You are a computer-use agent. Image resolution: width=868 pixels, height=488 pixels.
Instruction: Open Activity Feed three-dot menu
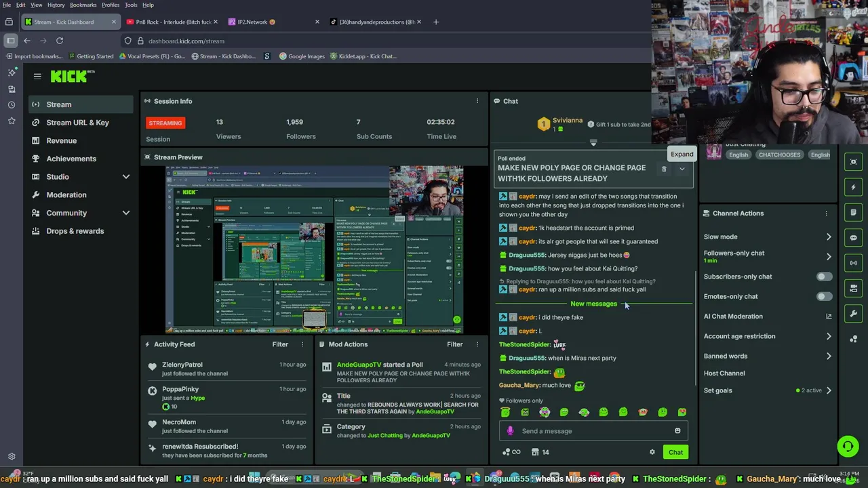(x=302, y=344)
